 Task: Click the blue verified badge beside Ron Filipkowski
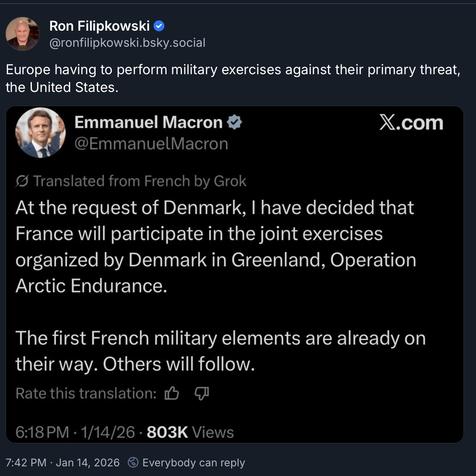(159, 26)
